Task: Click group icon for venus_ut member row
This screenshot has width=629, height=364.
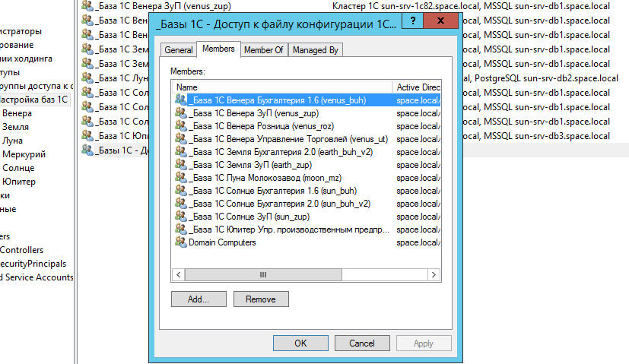Action: [x=180, y=138]
